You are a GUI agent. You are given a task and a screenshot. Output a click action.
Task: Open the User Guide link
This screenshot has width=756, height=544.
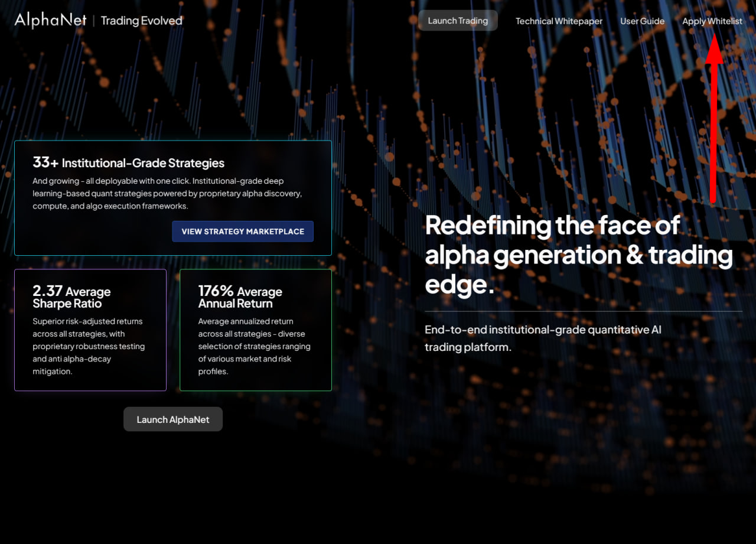(x=642, y=21)
